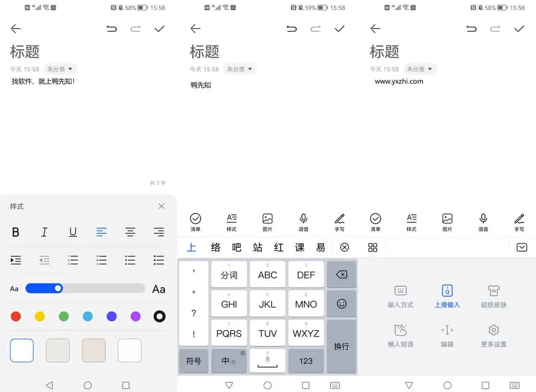Confirm note with the checkmark button

click(x=159, y=29)
